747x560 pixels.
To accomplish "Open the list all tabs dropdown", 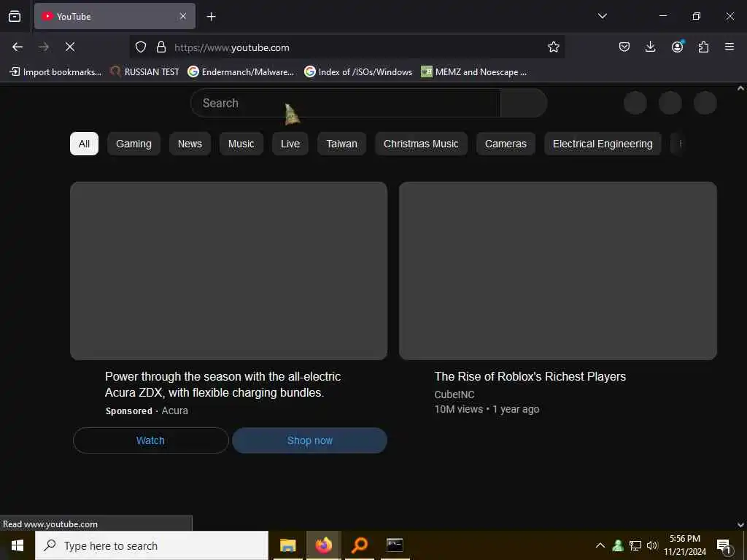I will tap(602, 16).
